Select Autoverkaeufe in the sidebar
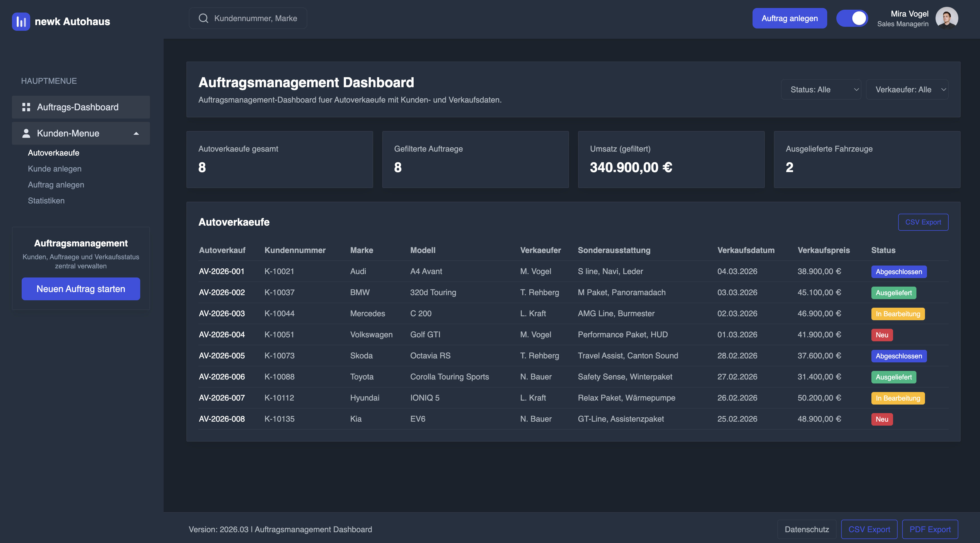Viewport: 980px width, 543px height. point(54,152)
